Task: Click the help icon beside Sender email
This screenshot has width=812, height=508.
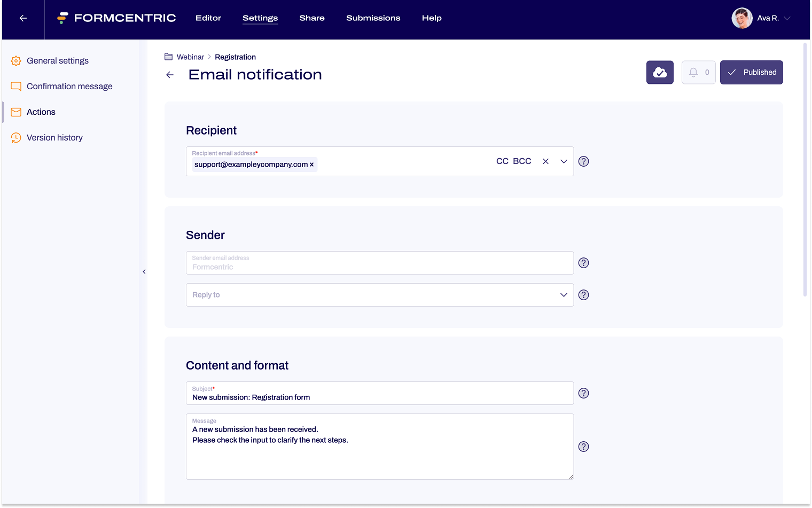Action: [583, 263]
